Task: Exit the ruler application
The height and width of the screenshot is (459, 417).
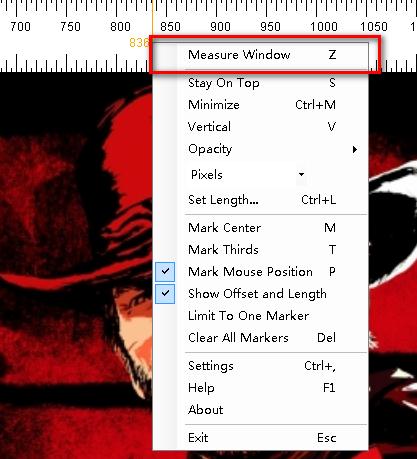Action: click(260, 438)
